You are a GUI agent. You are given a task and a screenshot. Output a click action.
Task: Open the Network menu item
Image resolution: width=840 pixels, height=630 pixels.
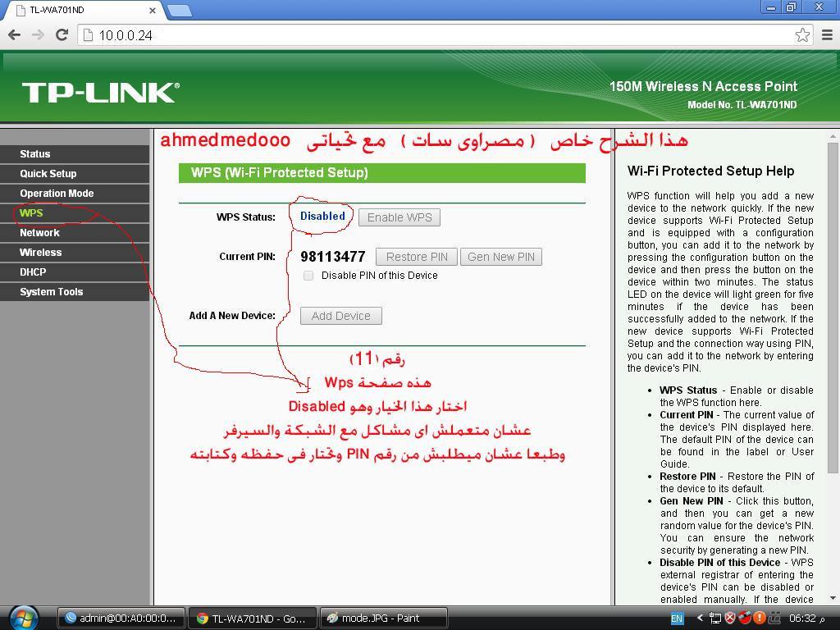tap(75, 232)
